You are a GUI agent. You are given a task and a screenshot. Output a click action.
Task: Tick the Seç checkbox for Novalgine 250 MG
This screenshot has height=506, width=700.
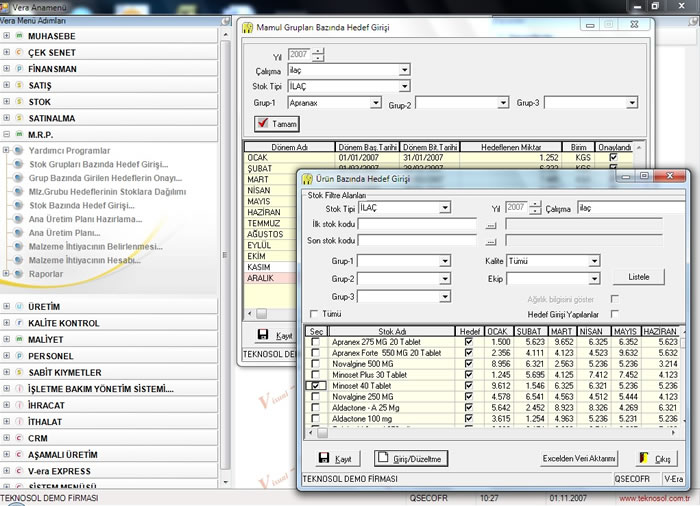315,397
